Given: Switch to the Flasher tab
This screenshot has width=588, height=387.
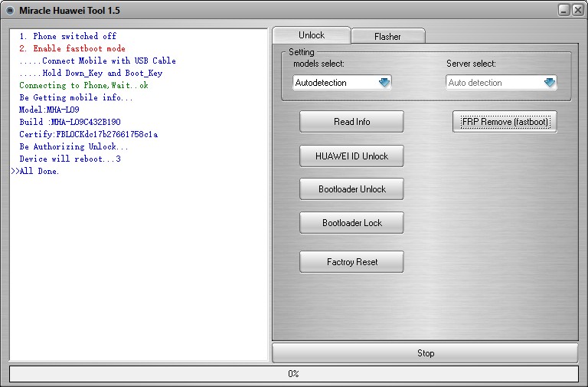Looking at the screenshot, I should pyautogui.click(x=387, y=37).
